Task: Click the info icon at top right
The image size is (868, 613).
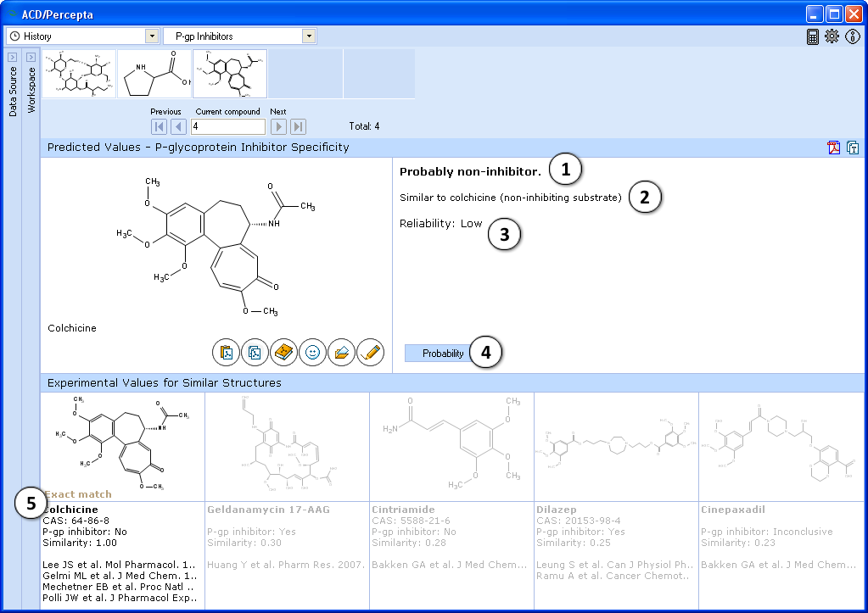Action: pos(853,36)
